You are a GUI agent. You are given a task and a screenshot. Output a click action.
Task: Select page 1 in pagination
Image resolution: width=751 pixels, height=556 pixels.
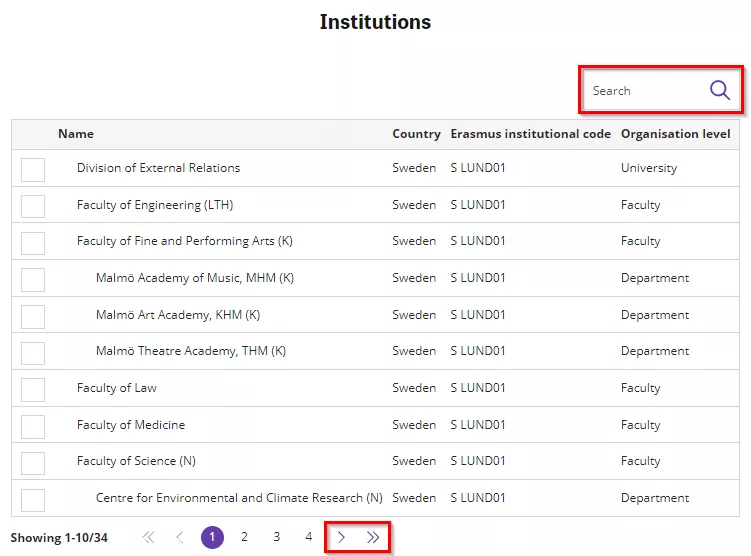[x=212, y=537]
